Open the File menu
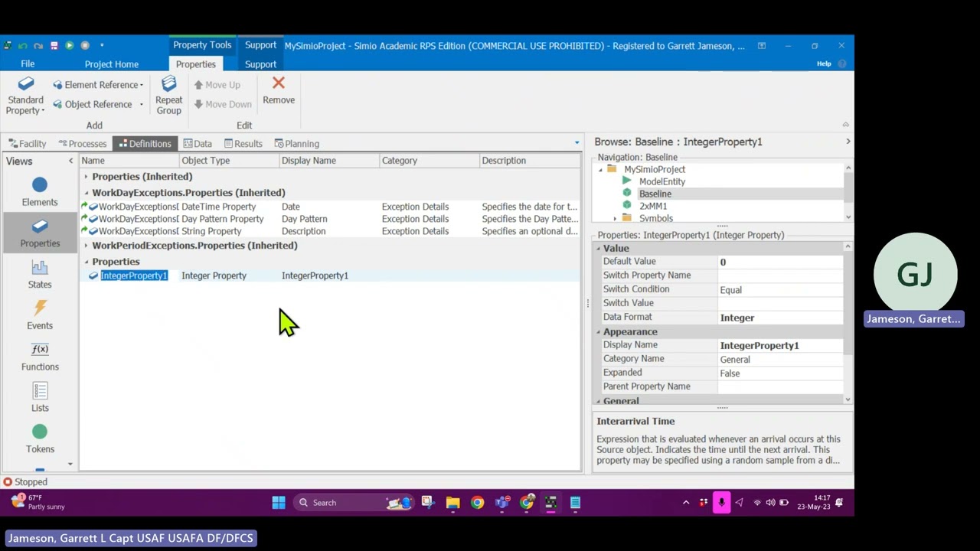The image size is (980, 551). pos(28,64)
